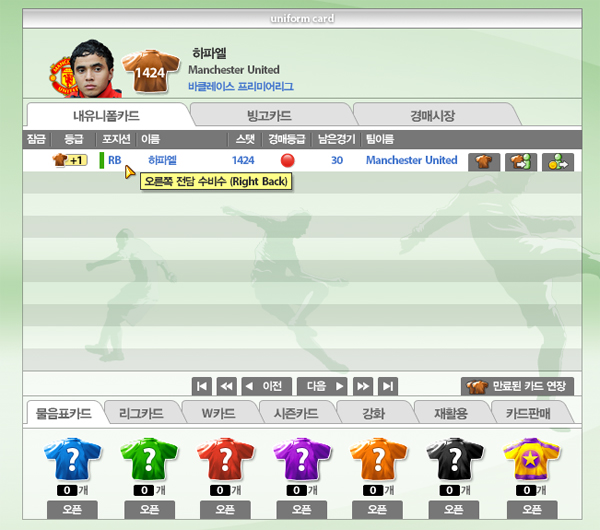Click the brown uniform icon button in 하파엘 row
The width and height of the screenshot is (600, 530).
pyautogui.click(x=484, y=162)
